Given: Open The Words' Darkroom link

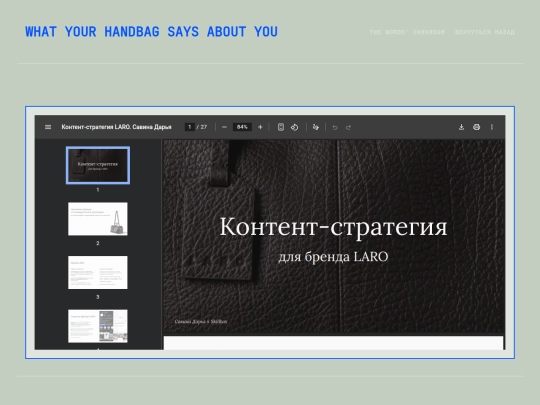Looking at the screenshot, I should click(x=407, y=32).
